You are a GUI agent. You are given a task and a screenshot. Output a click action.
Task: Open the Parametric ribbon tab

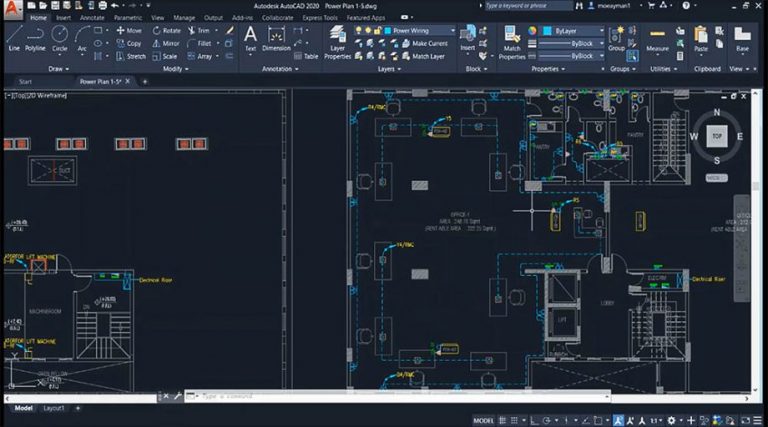128,18
